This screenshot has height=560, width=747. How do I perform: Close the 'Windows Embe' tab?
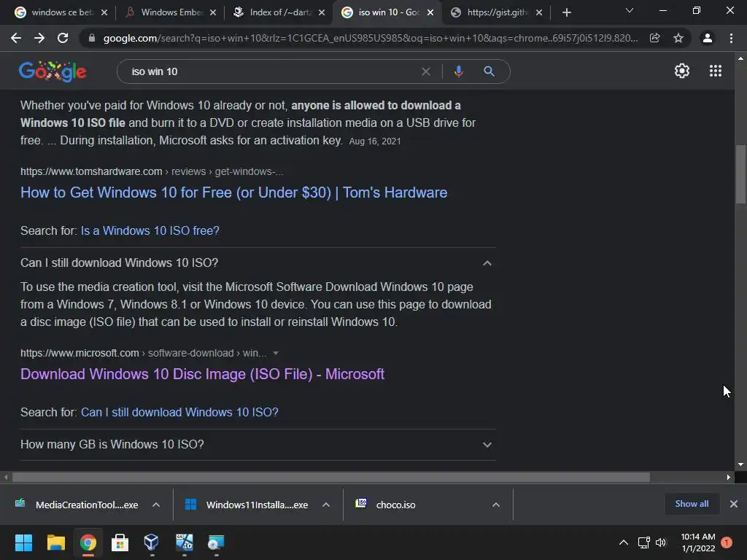click(x=213, y=12)
